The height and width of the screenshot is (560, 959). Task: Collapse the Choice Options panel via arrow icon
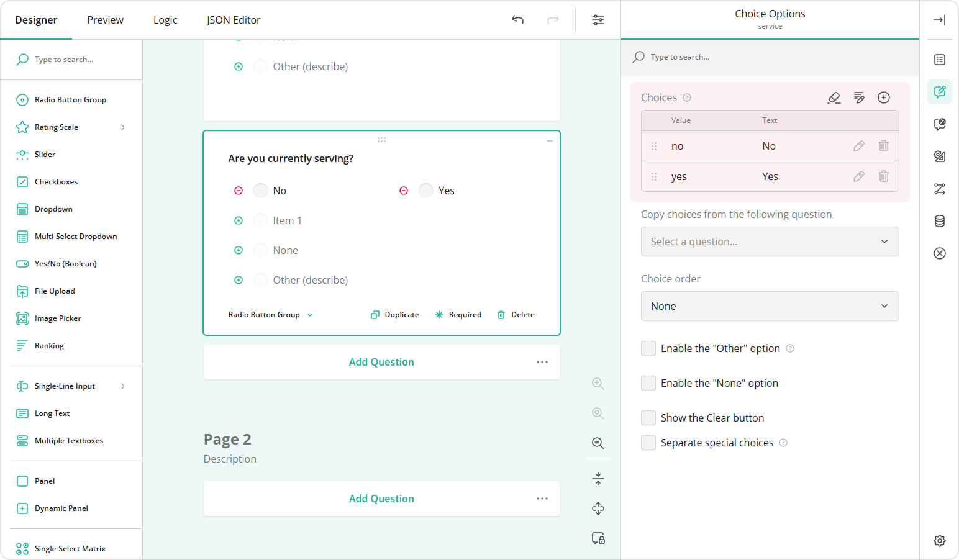point(939,19)
